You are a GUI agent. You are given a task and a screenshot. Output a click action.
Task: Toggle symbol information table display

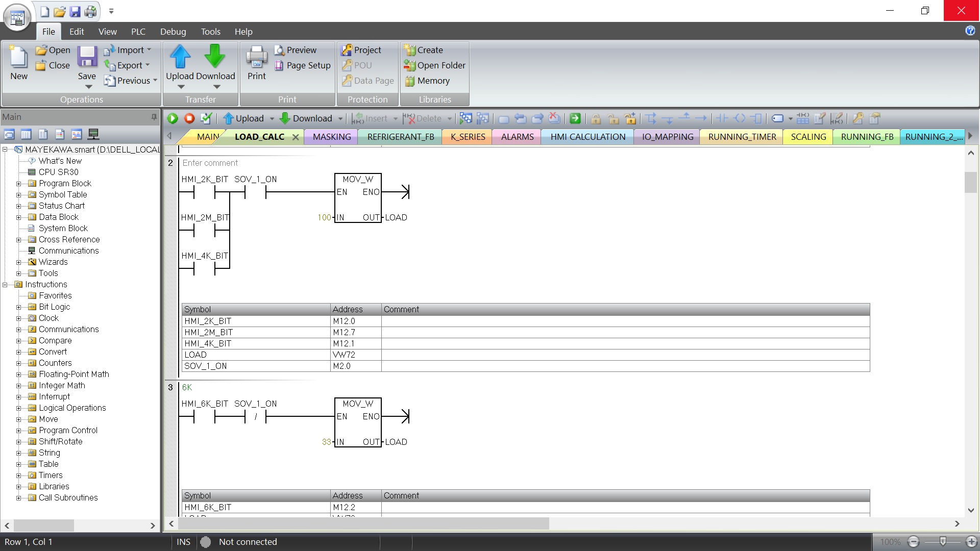[802, 118]
